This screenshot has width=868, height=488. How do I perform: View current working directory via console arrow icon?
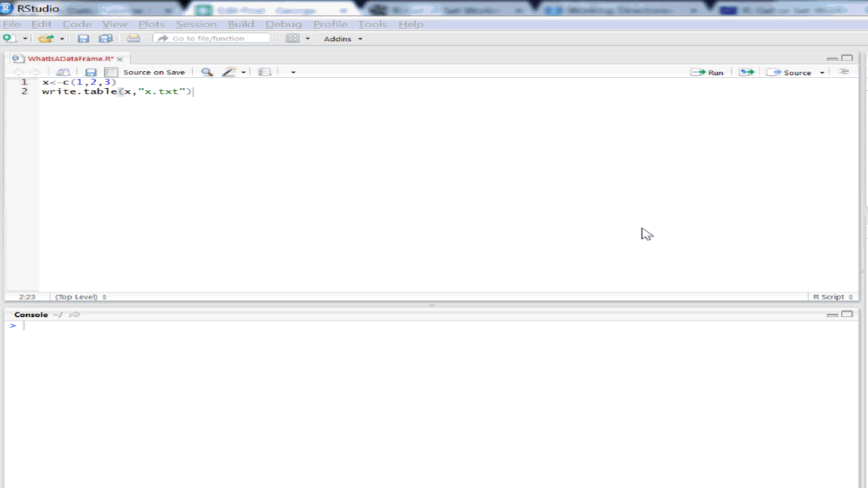75,314
